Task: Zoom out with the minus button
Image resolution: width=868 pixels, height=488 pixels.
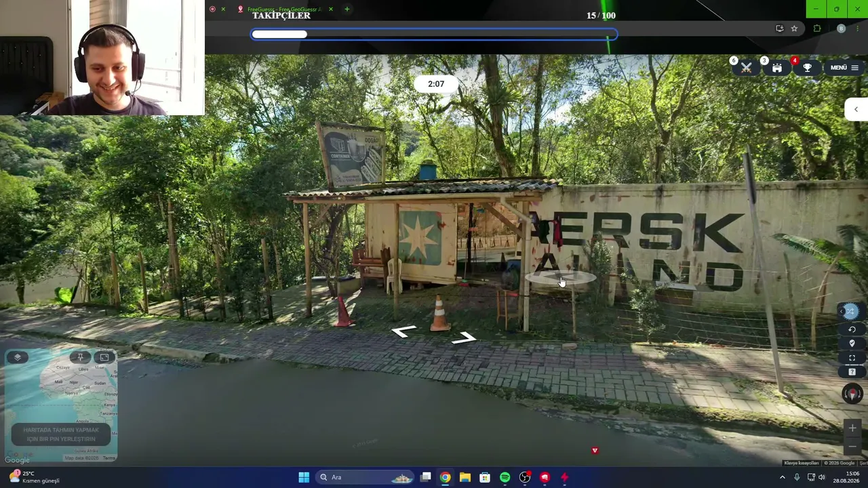Action: [x=852, y=447]
